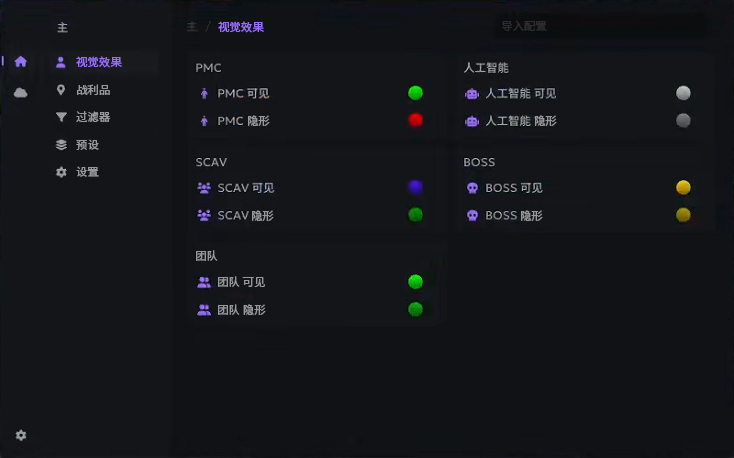The image size is (734, 458).
Task: Click the 导入配置 input field
Action: pos(597,27)
